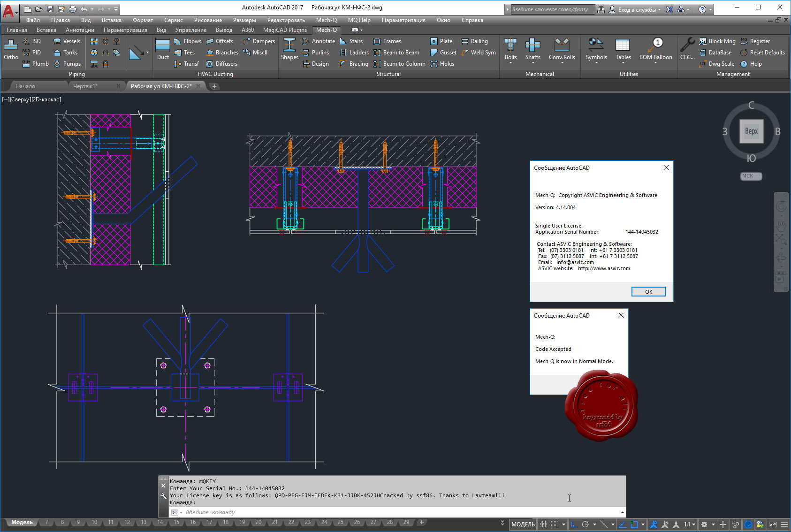This screenshot has width=791, height=532.
Task: Select the Holes structural tool
Action: pos(442,64)
